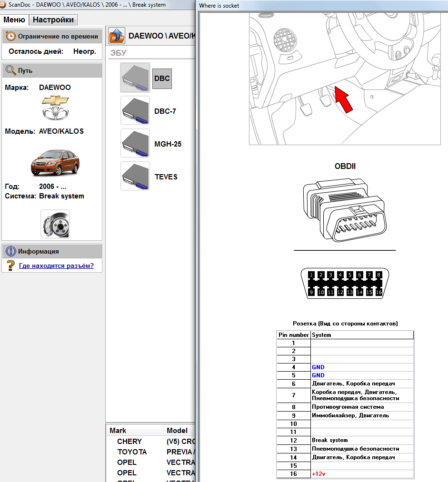Select the DBC-7 ECU module icon
Viewport: 448px width, 482px height.
(135, 111)
